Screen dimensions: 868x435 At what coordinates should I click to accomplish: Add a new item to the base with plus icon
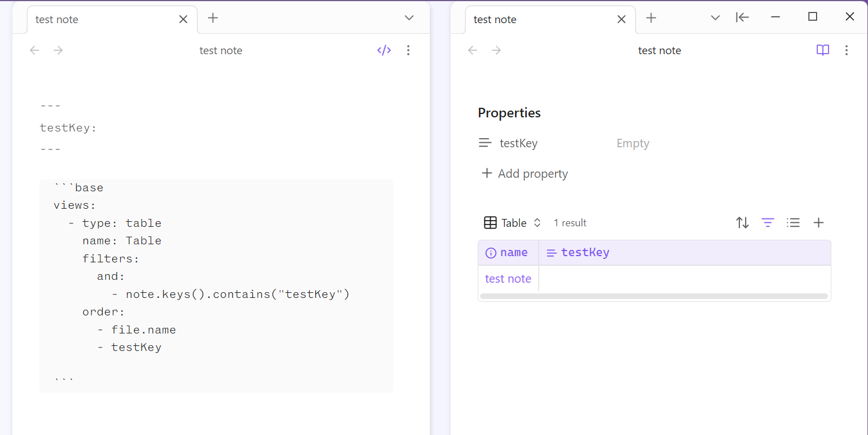tap(819, 223)
